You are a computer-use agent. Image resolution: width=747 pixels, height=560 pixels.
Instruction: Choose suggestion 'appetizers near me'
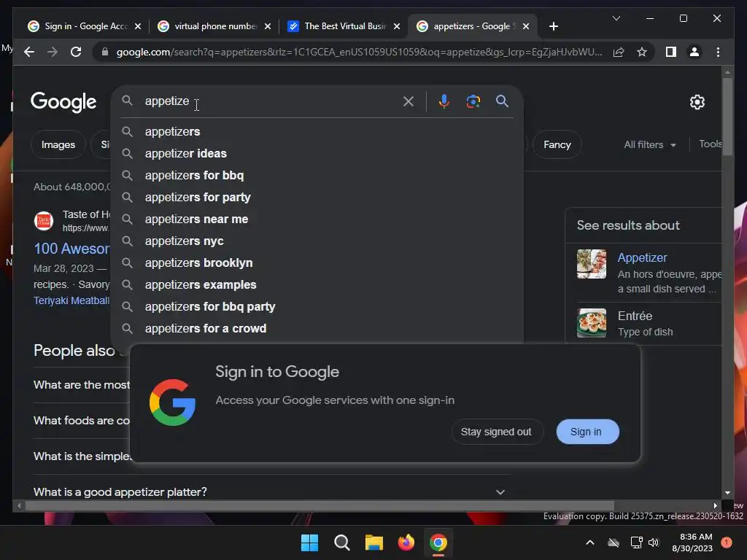pos(317,219)
